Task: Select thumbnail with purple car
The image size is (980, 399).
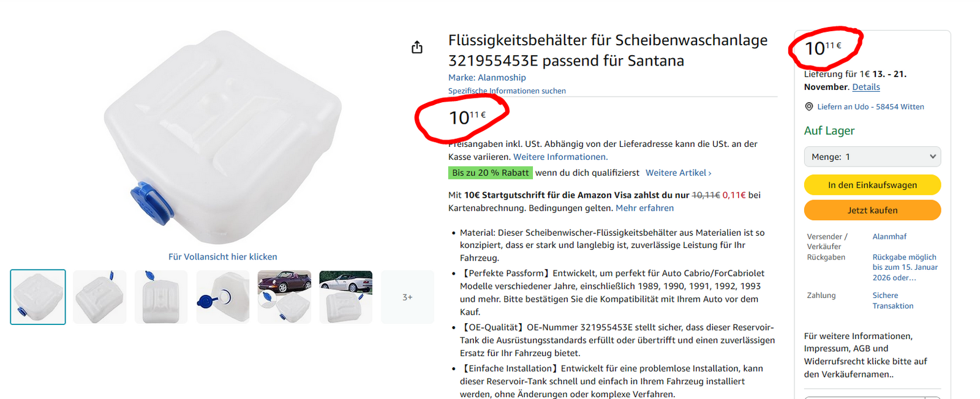Action: (x=284, y=297)
